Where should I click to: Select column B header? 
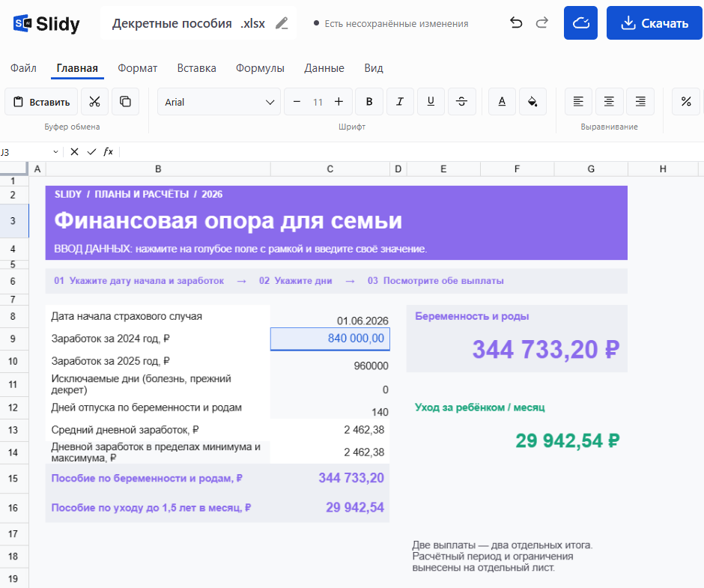pos(158,169)
